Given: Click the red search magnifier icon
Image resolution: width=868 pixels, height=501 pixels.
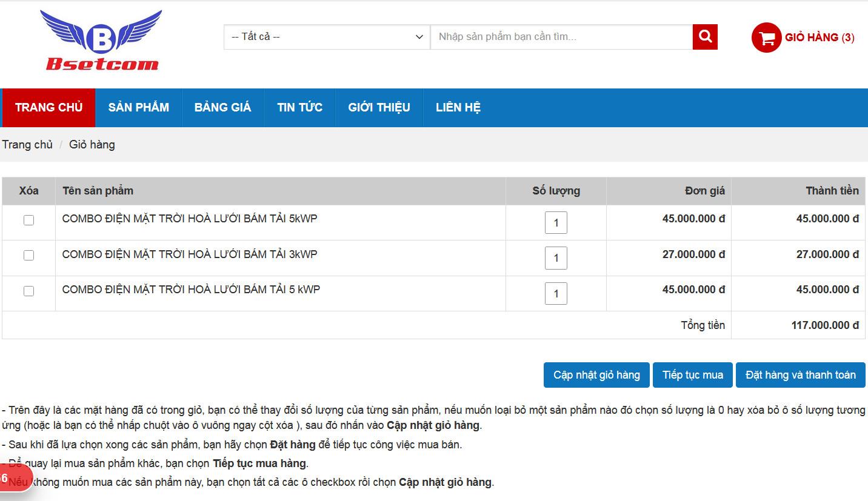Looking at the screenshot, I should [x=705, y=37].
